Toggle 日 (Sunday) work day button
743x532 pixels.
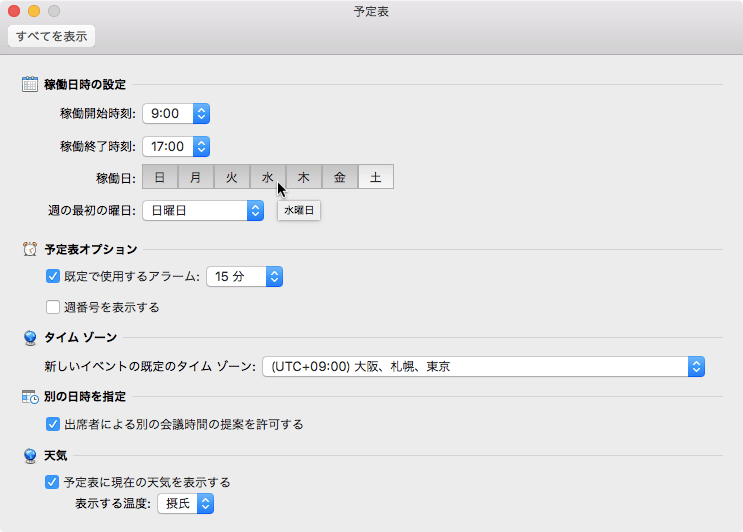160,177
